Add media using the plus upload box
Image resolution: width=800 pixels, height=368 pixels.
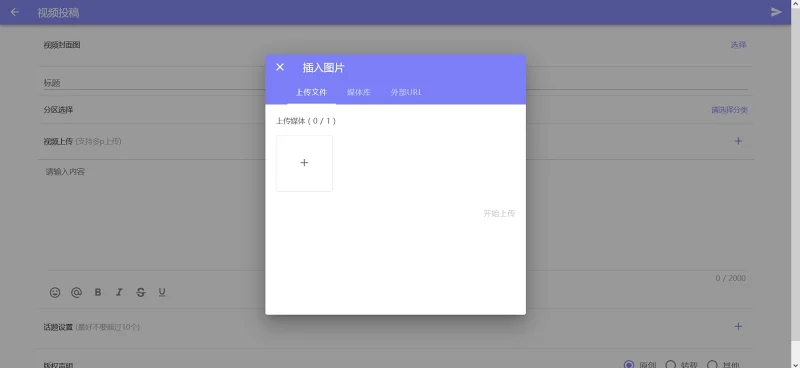[x=304, y=163]
